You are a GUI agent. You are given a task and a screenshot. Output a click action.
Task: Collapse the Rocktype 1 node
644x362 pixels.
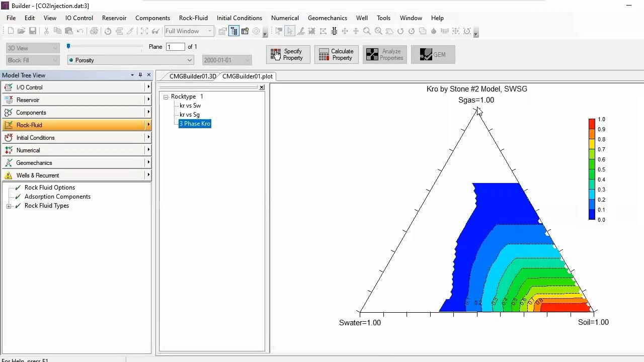166,97
